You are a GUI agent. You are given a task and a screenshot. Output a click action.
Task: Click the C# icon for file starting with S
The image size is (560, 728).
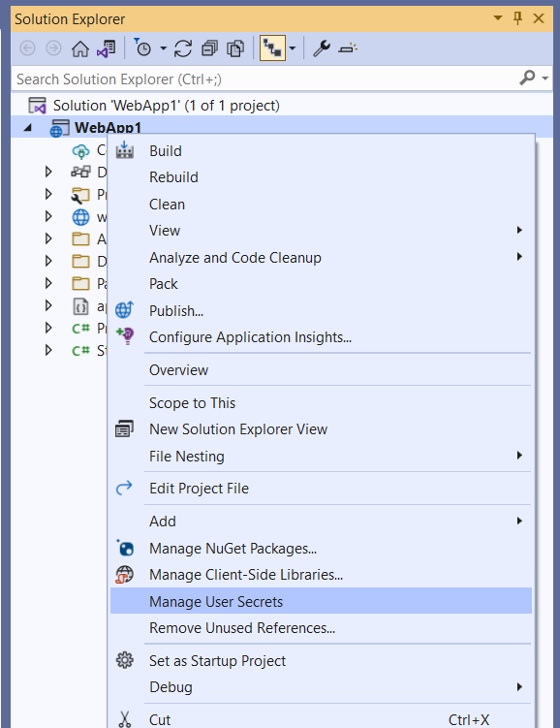click(x=80, y=351)
